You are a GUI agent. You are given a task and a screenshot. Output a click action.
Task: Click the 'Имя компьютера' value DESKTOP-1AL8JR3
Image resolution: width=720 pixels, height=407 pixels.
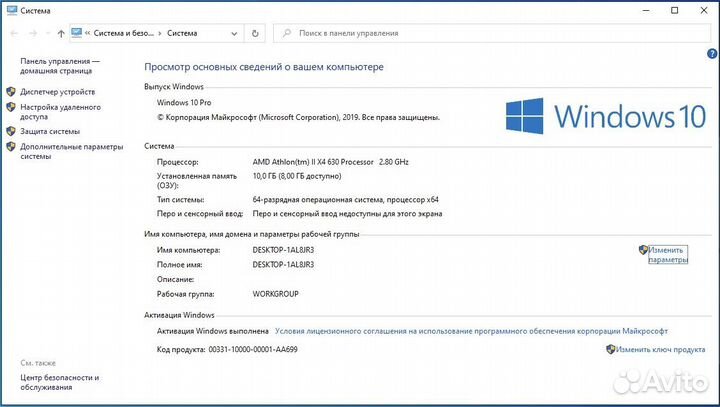[x=283, y=250]
